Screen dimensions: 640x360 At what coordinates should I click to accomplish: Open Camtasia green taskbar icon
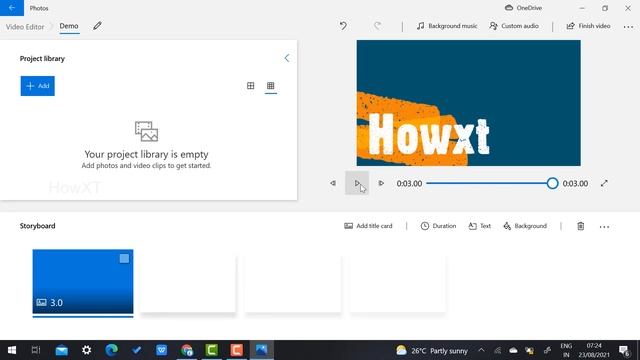point(211,350)
